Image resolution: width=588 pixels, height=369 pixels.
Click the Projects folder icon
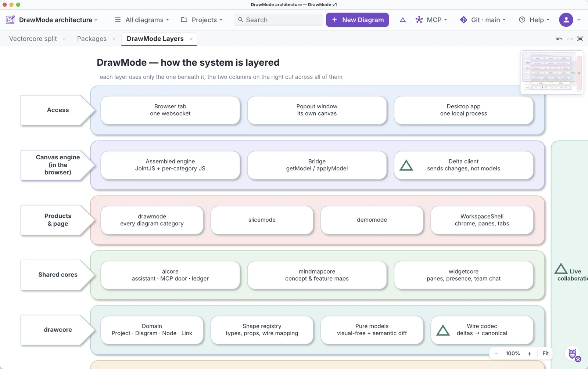pos(184,20)
